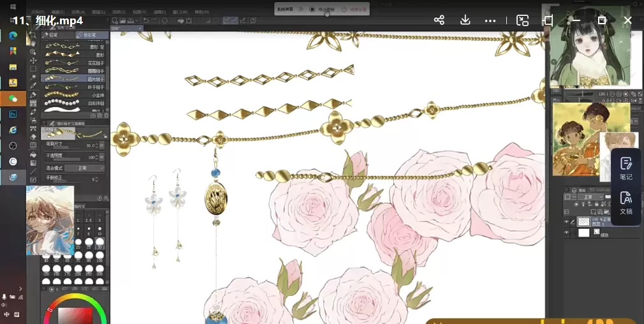Open the 笔记 notes panel

point(626,168)
